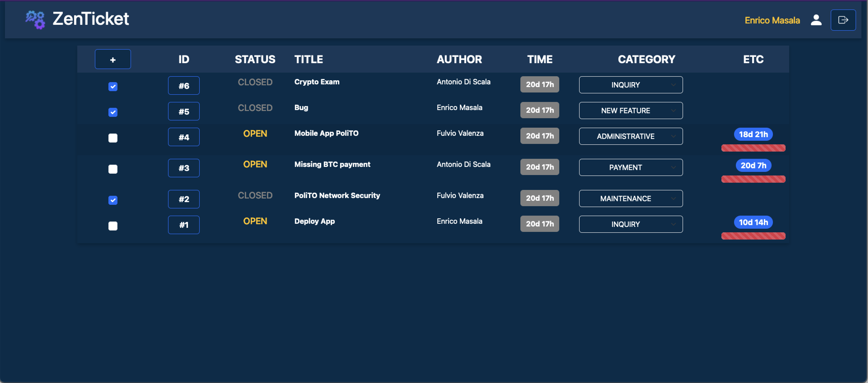
Task: Check the Mobile App PoliTO checkbox
Action: click(x=113, y=138)
